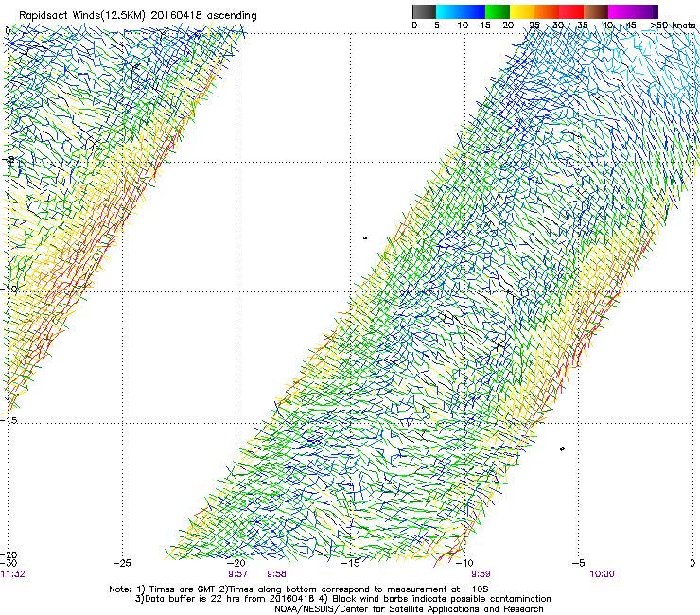
Task: Click the '-15' latitude label on left axis
Action: (x=9, y=421)
